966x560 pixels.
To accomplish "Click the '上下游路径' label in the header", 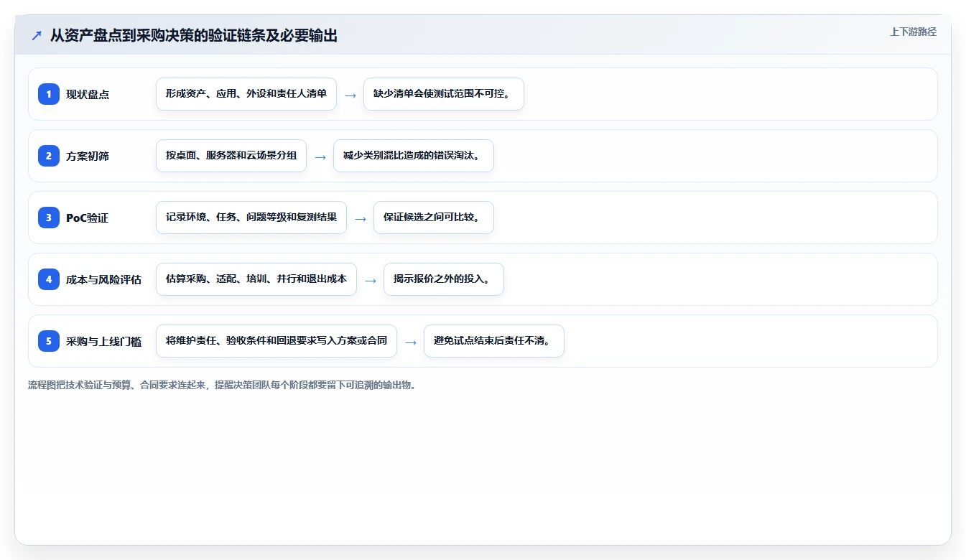I will pos(913,32).
